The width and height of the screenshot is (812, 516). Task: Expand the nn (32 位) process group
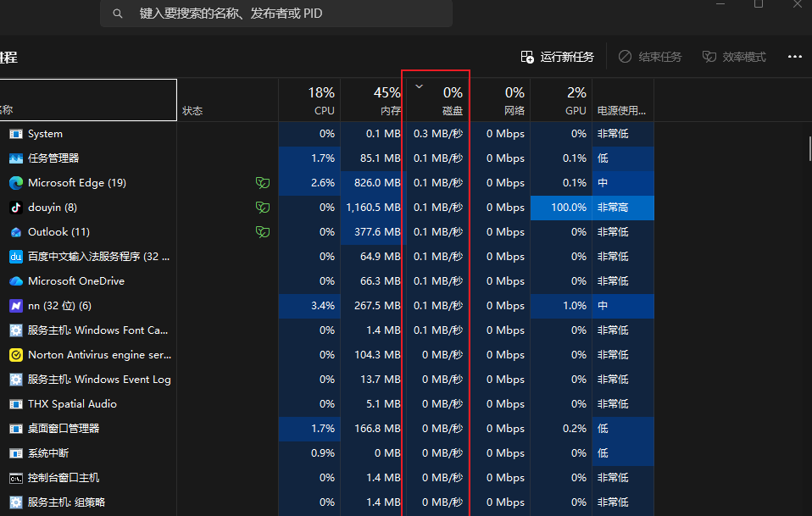point(4,305)
